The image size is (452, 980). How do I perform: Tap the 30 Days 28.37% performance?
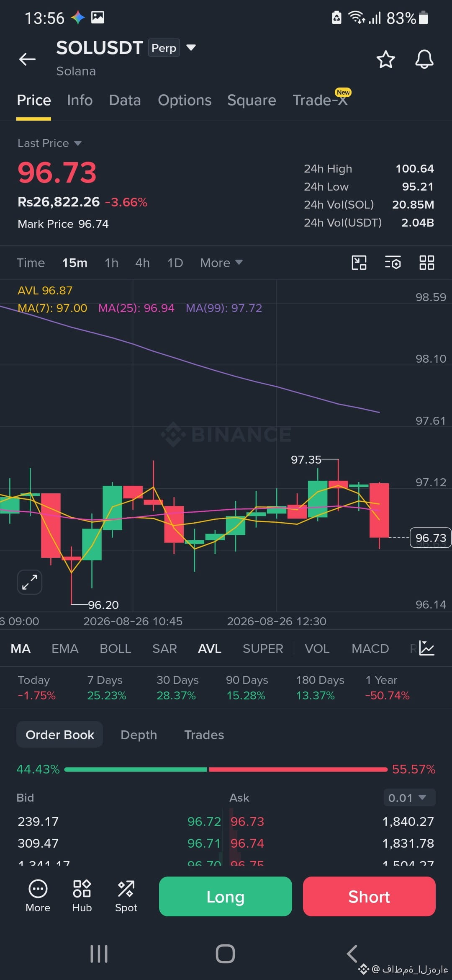177,688
